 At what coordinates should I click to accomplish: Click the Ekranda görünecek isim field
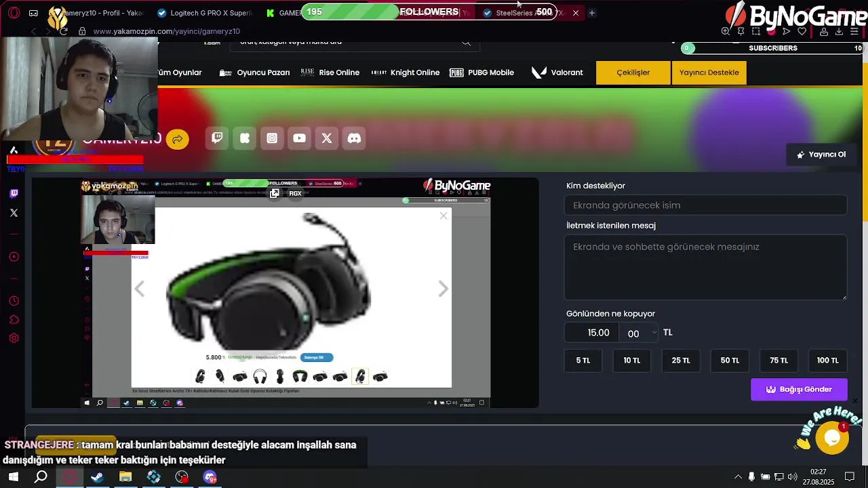pyautogui.click(x=705, y=205)
